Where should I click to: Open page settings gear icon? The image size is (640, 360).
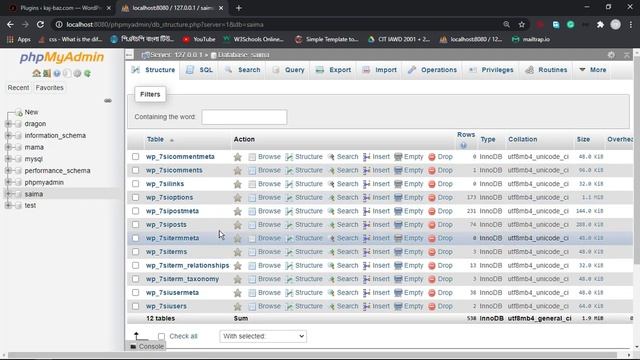click(x=611, y=55)
